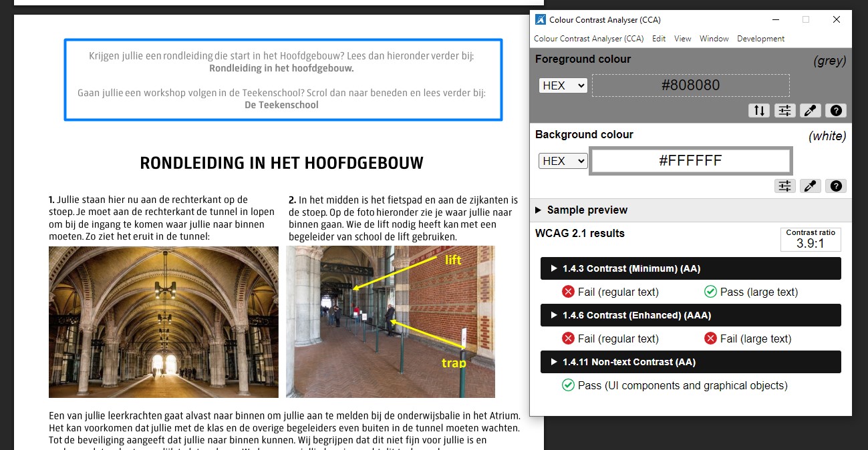The height and width of the screenshot is (450, 868).
Task: Open foreground colour help
Action: point(836,111)
